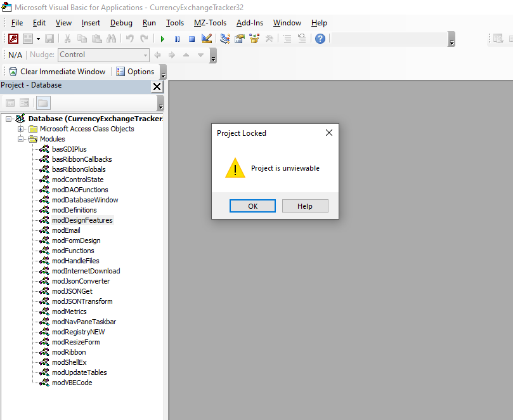
Task: Open Find with the binoculars icon
Action: pyautogui.click(x=111, y=39)
